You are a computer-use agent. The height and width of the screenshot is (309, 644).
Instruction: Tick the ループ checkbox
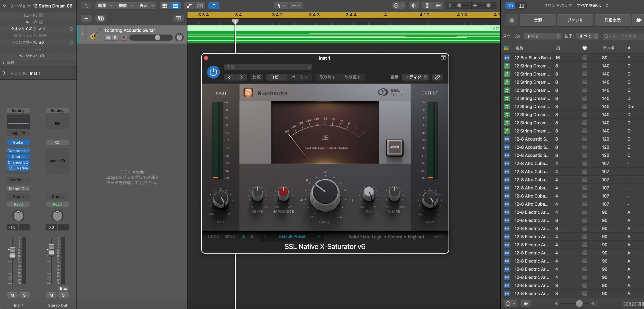[x=41, y=22]
